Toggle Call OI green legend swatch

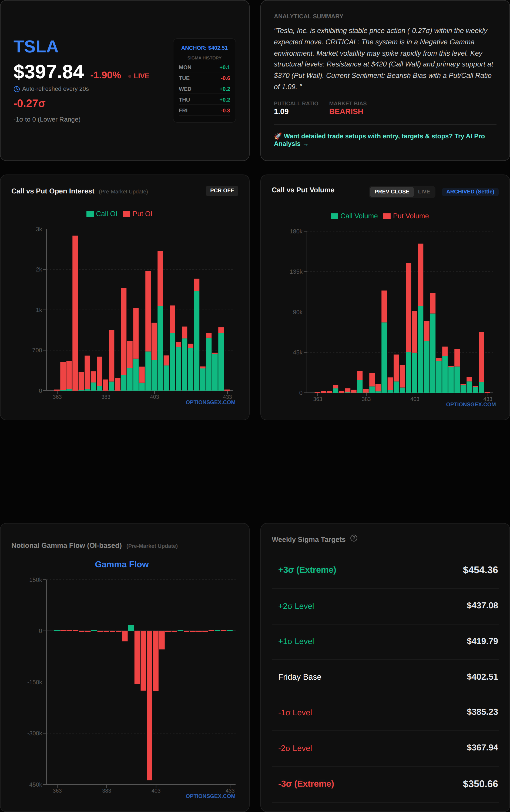(90, 214)
